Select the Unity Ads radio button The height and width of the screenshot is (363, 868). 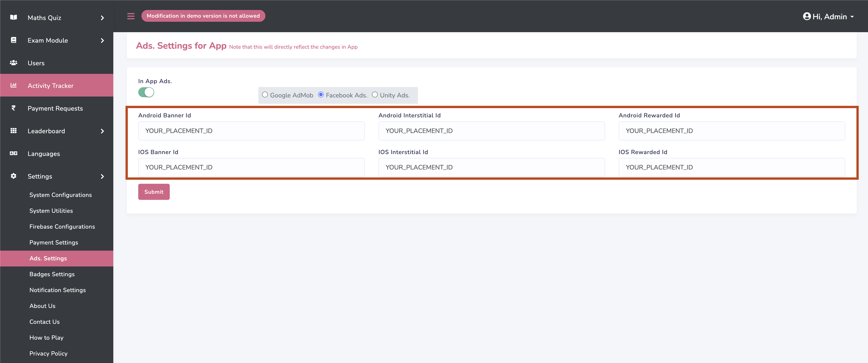(x=374, y=95)
